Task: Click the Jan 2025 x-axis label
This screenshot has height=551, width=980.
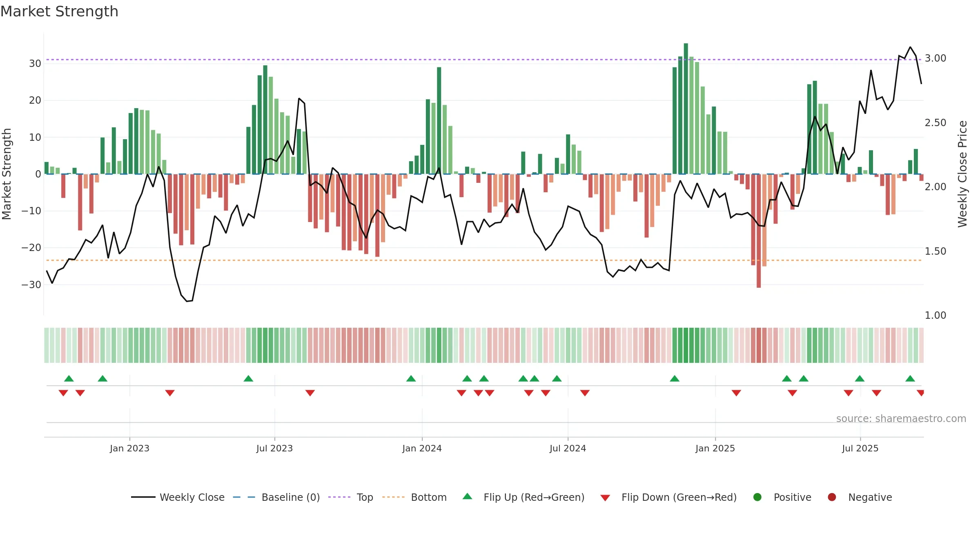Action: point(715,448)
